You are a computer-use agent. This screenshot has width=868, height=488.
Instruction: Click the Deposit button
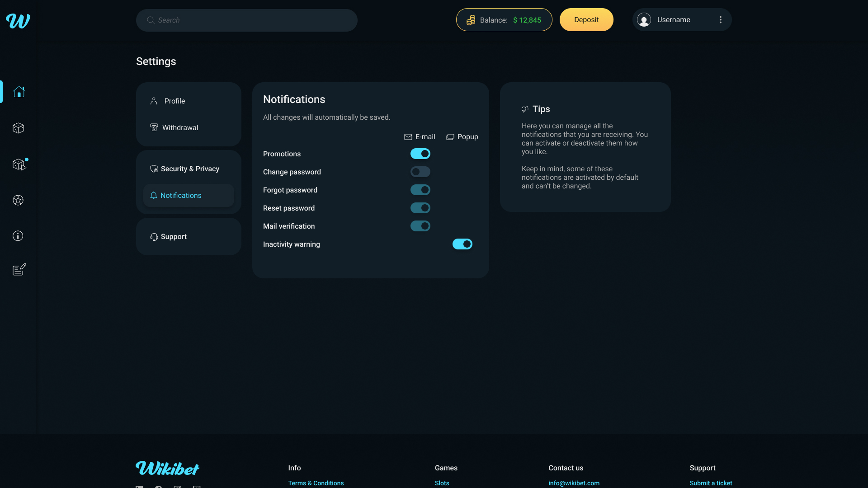click(x=586, y=19)
